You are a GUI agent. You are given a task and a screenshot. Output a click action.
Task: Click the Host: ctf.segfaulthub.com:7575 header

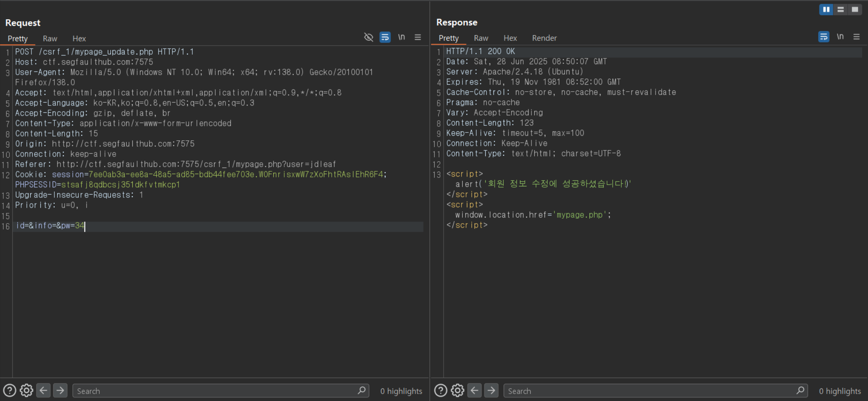coord(84,62)
